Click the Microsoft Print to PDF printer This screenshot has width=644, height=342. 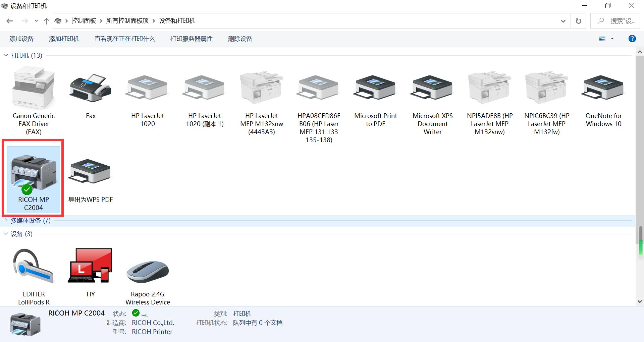(x=375, y=88)
